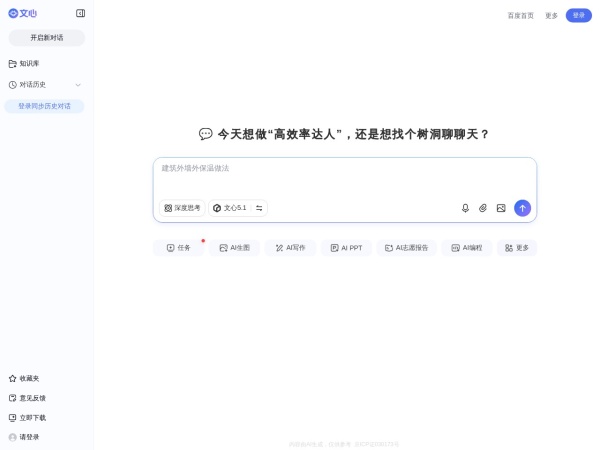Collapse the sidebar panel icon

pyautogui.click(x=80, y=13)
